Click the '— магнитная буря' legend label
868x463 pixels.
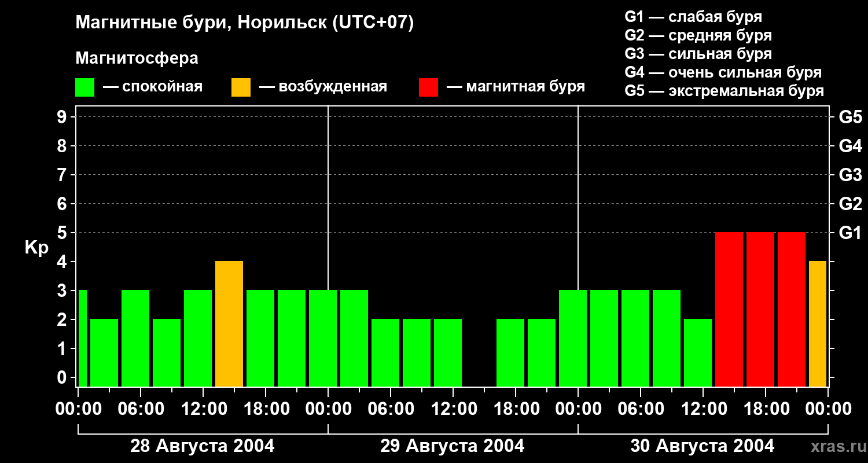click(516, 87)
